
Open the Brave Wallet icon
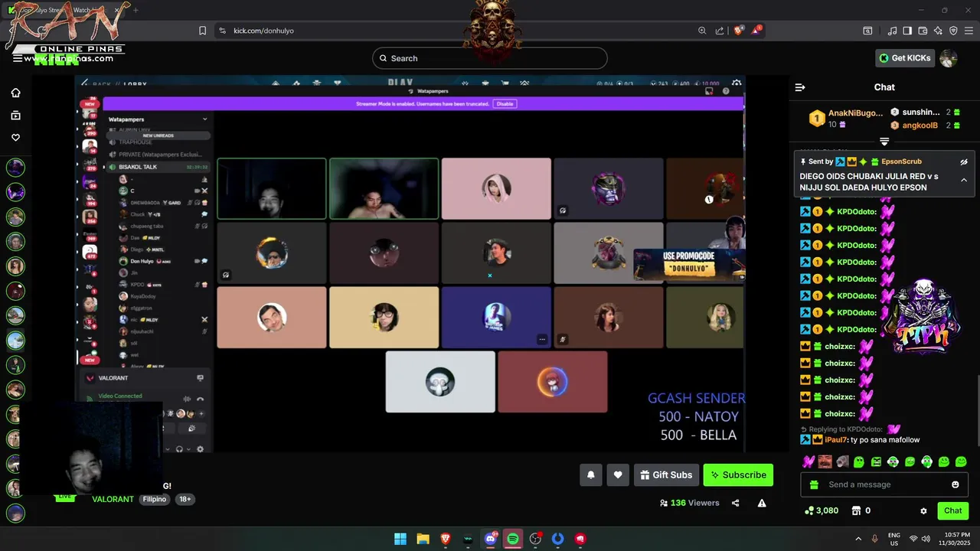tap(923, 31)
